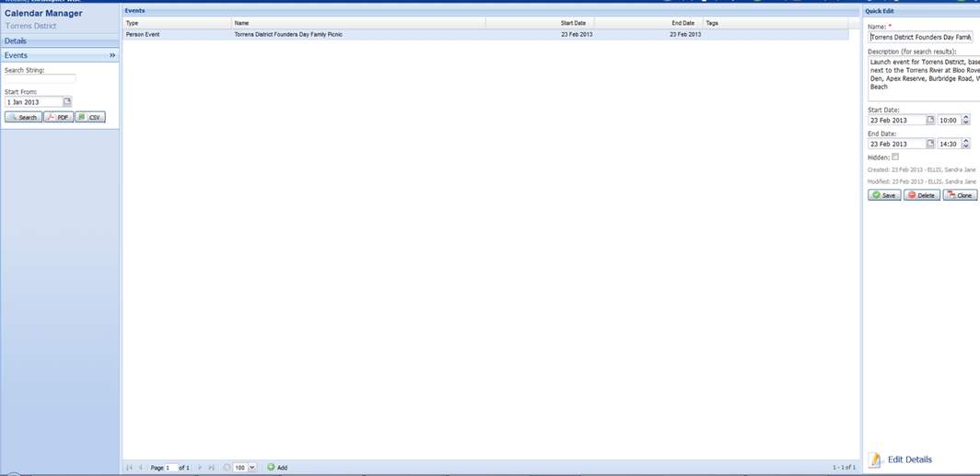
Task: Clone the selected event
Action: [960, 195]
